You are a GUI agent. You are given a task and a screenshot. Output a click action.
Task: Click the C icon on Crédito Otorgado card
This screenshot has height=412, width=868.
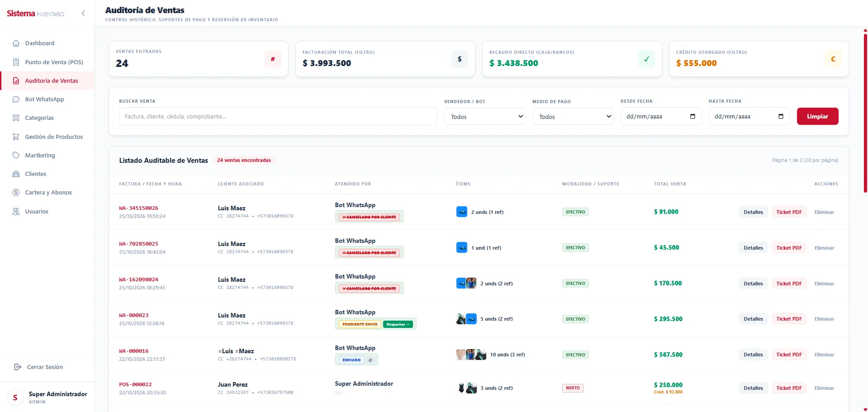pos(833,59)
